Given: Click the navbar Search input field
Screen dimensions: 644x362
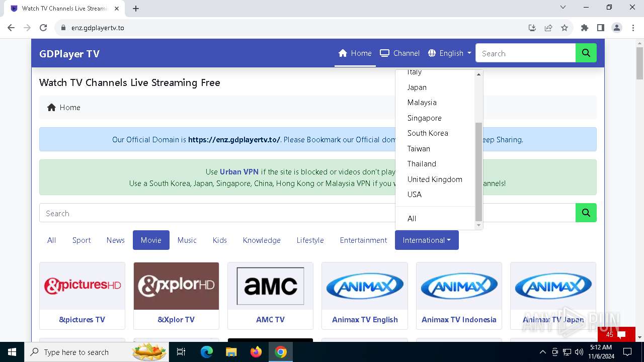Looking at the screenshot, I should [x=525, y=53].
